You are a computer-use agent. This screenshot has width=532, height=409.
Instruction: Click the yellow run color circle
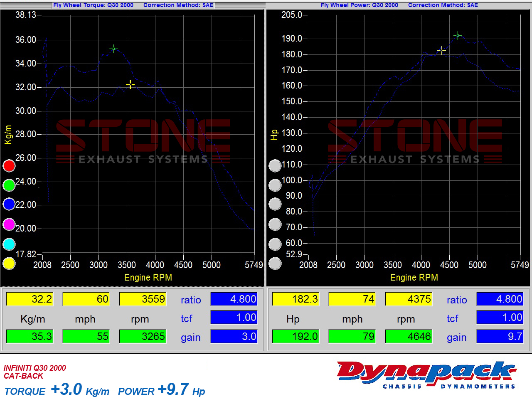tap(9, 264)
